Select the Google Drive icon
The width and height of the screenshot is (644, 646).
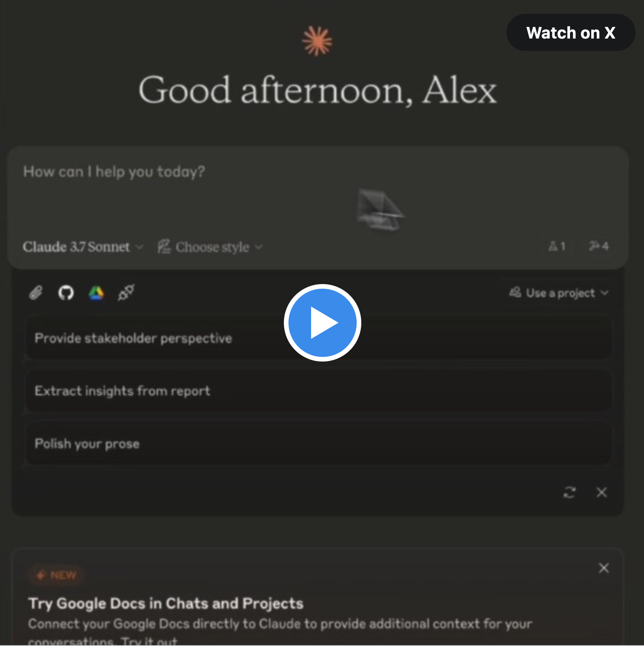coord(96,293)
